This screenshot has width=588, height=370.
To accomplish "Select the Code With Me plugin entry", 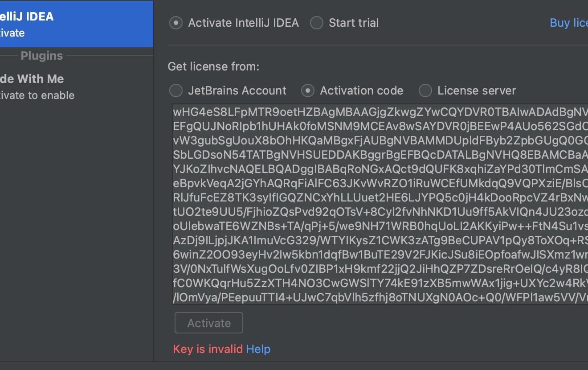I will [77, 86].
